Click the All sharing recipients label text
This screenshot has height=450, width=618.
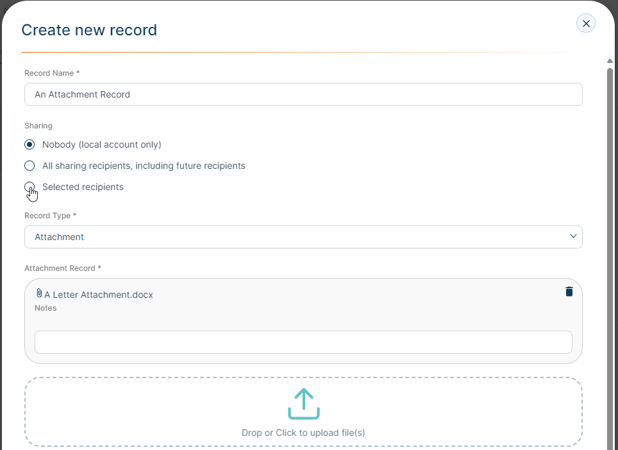(x=143, y=166)
